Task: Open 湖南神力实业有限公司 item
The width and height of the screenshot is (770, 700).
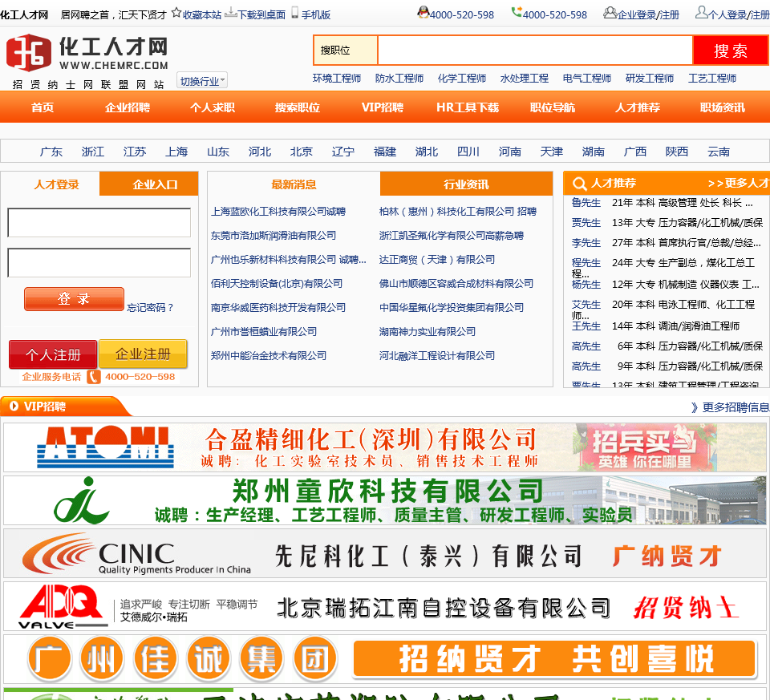Action: [428, 332]
